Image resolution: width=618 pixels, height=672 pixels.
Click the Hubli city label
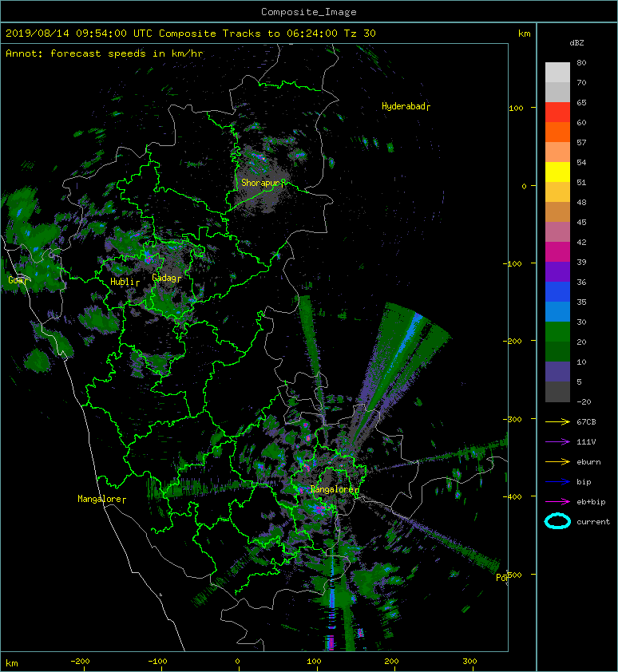pos(125,282)
